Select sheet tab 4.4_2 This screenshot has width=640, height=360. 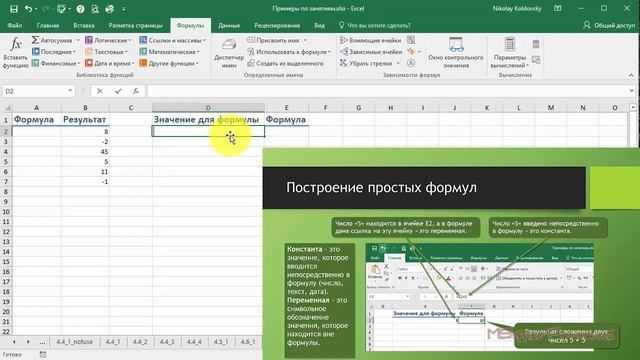point(140,342)
